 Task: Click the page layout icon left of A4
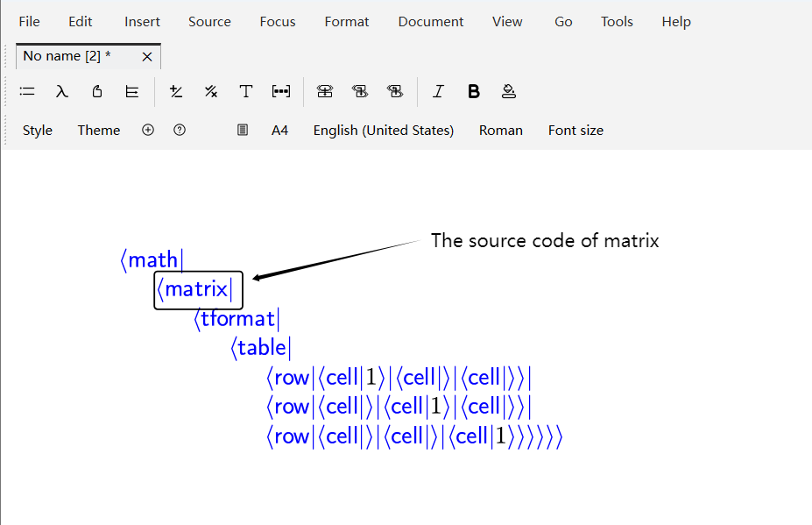pyautogui.click(x=243, y=130)
